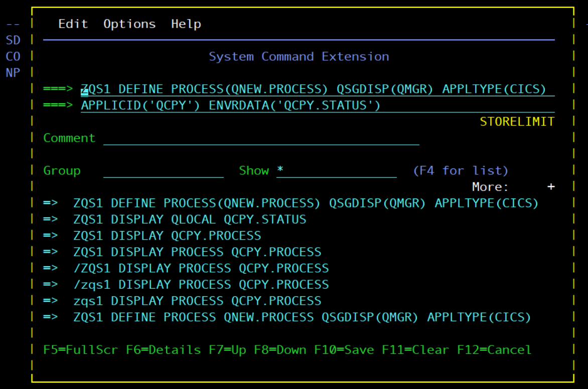Select ZQS1 DISPLAY QCPY.PROCESS entry
This screenshot has height=389, width=588.
click(x=167, y=236)
